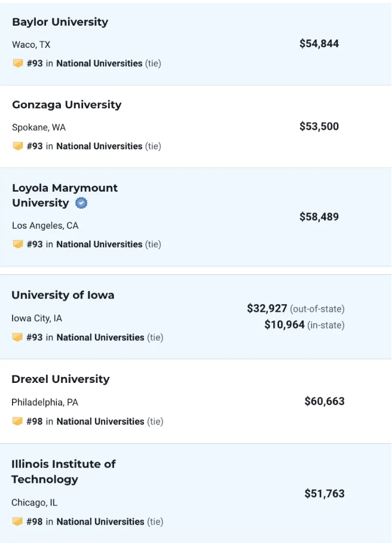The height and width of the screenshot is (543, 392).
Task: Click National Universities link under Gonzaga
Action: pos(99,146)
